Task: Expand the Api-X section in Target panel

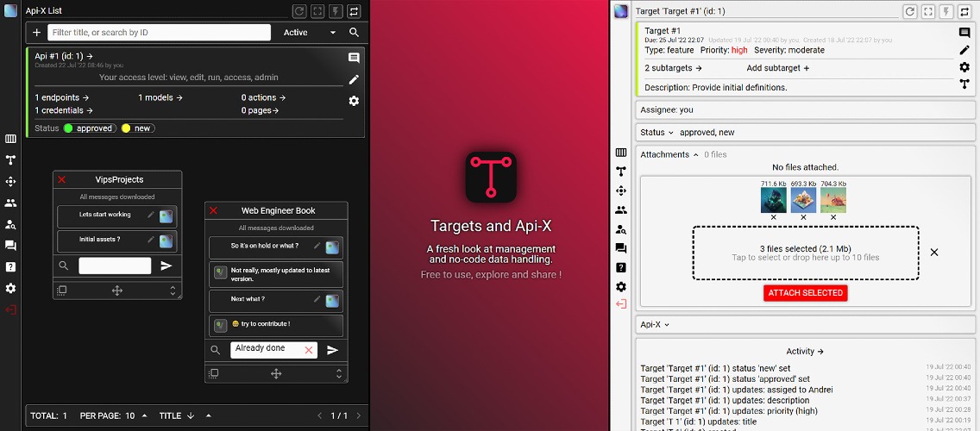Action: pos(655,325)
